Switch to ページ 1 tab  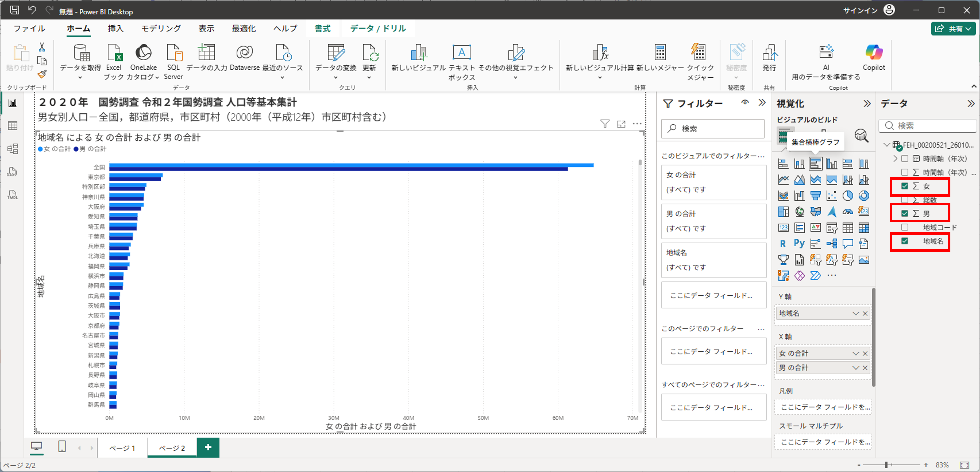122,448
